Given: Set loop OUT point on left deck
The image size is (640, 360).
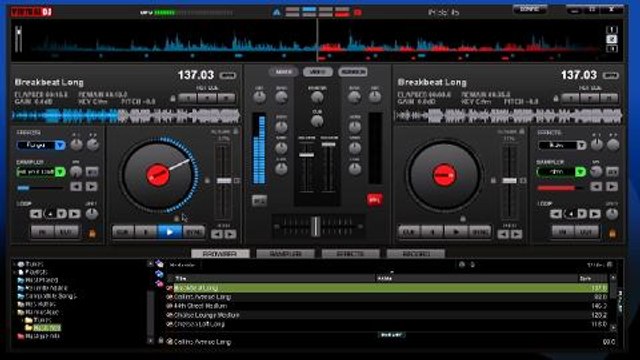Looking at the screenshot, I should (67, 232).
